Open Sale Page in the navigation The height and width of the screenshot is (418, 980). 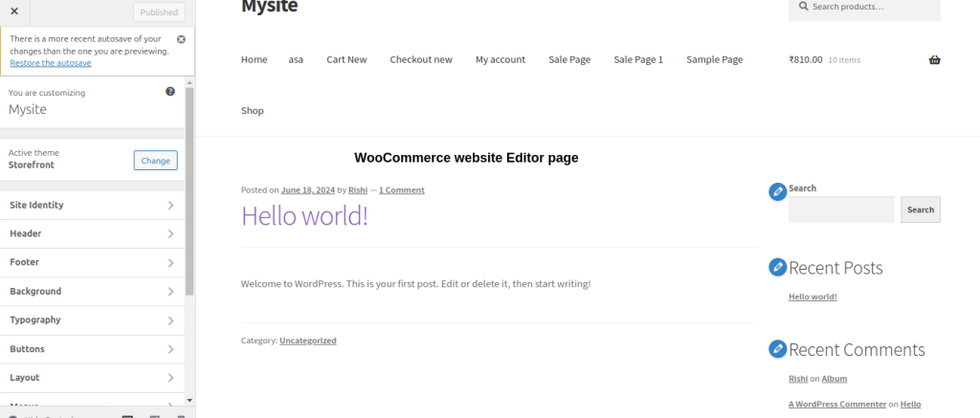(569, 59)
